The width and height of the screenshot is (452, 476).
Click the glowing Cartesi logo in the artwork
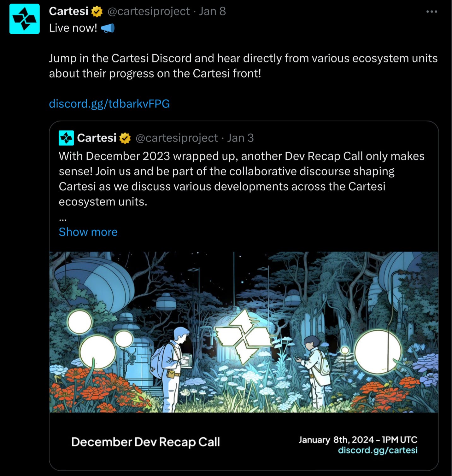pyautogui.click(x=244, y=336)
